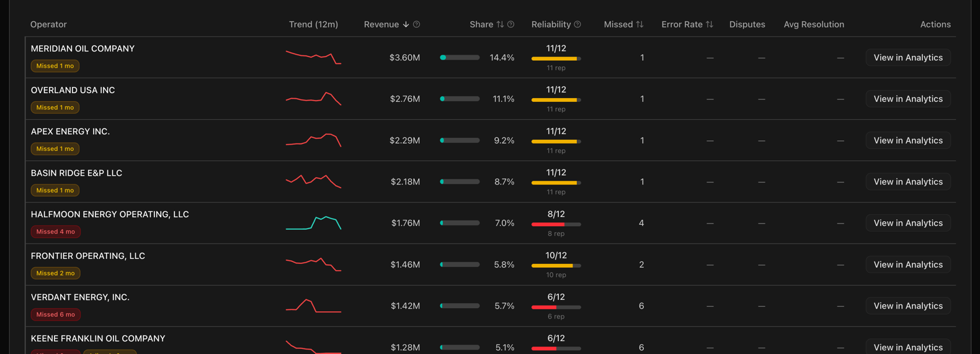The image size is (980, 354).
Task: Click Overland's Missed 1 mo badge
Action: pyautogui.click(x=55, y=107)
